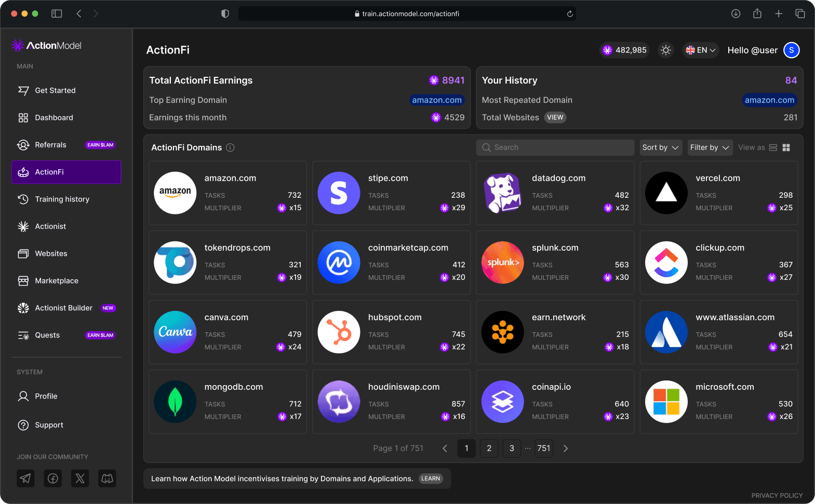Open the Discord community icon

pos(107,478)
